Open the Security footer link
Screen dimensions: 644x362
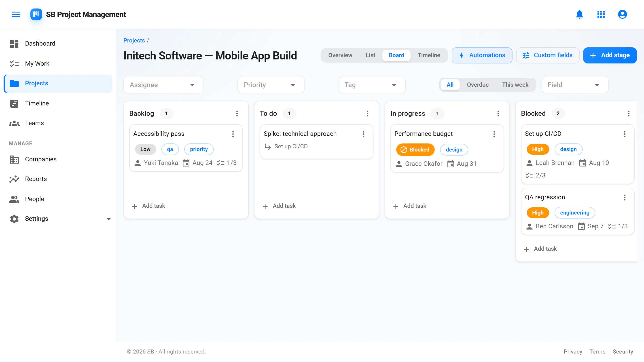tap(623, 352)
